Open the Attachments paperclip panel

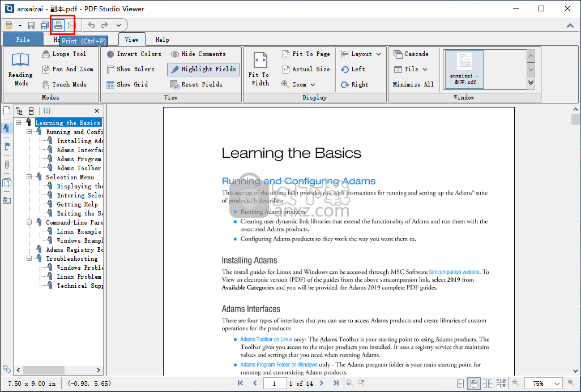click(7, 165)
